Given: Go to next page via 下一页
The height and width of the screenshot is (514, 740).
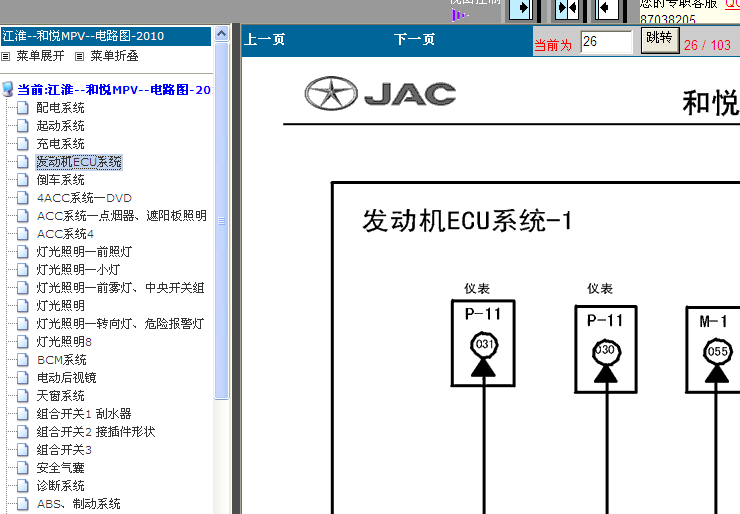Looking at the screenshot, I should (x=414, y=39).
